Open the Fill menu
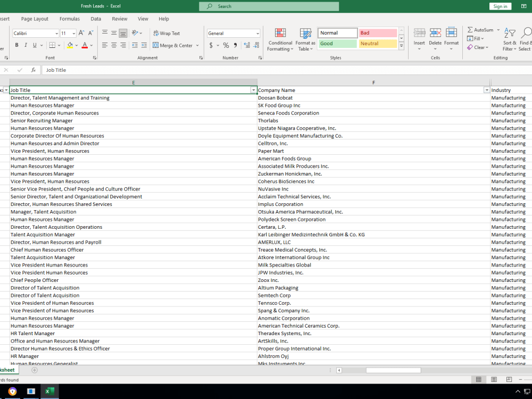 tap(475, 39)
